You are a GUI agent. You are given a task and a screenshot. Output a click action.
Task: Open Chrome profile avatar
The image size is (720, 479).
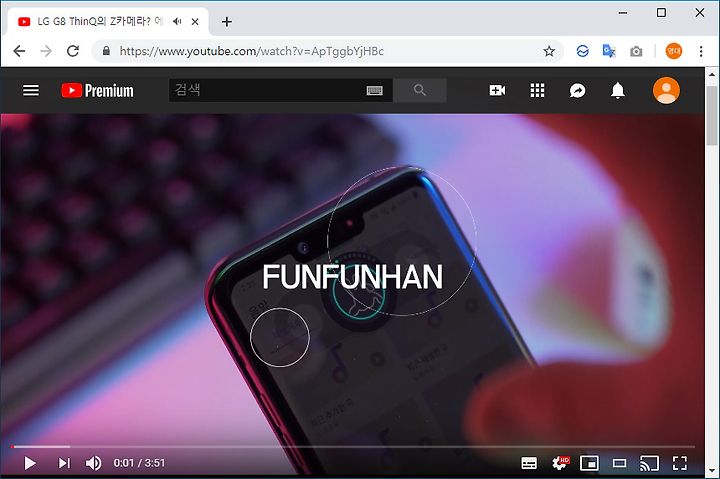coord(674,51)
